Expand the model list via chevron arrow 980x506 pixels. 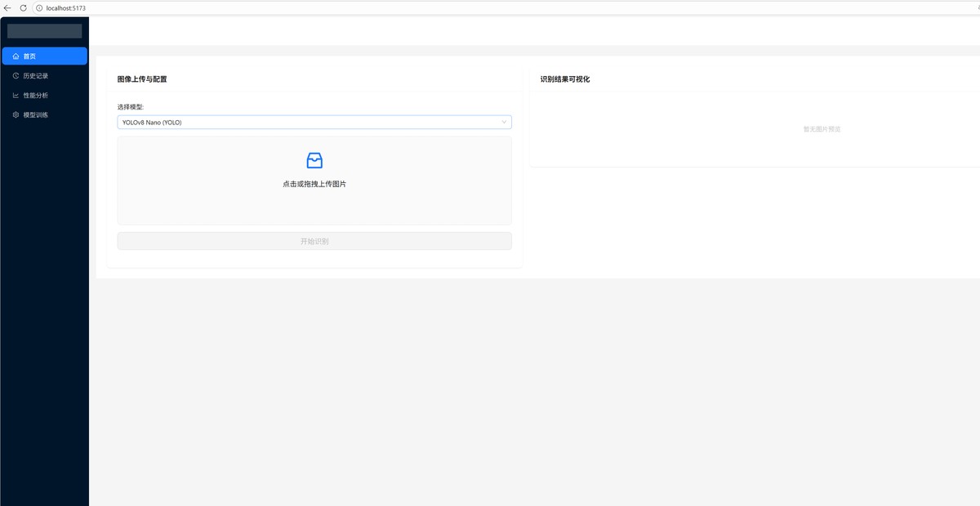[x=504, y=123]
